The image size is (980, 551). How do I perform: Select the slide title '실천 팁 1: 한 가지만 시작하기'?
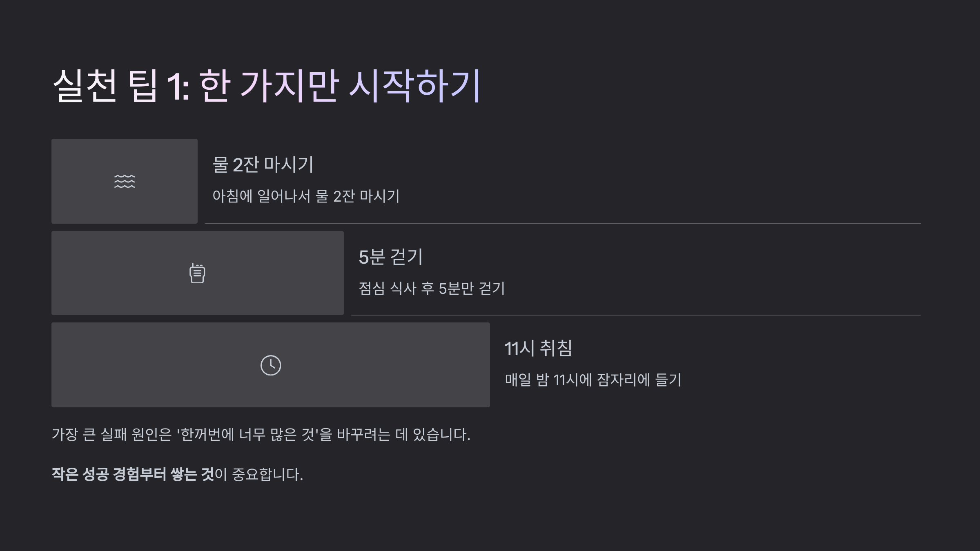(x=267, y=85)
